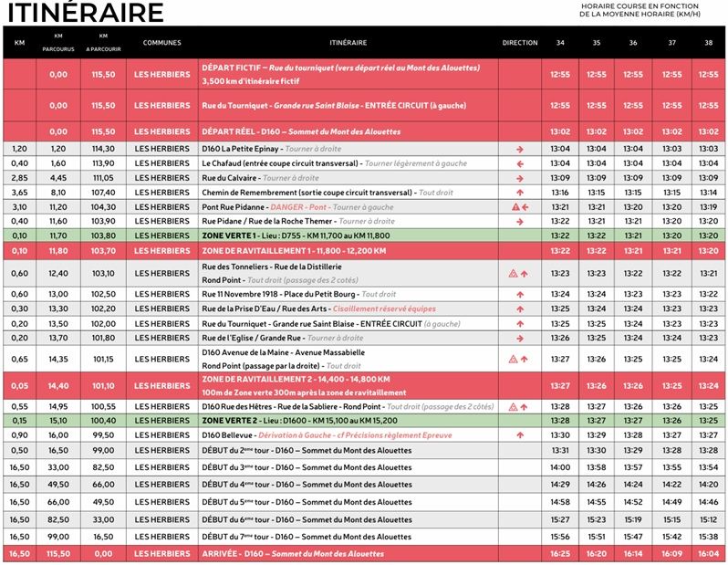Click the DIRECTION column header
728x565 pixels.
click(520, 42)
